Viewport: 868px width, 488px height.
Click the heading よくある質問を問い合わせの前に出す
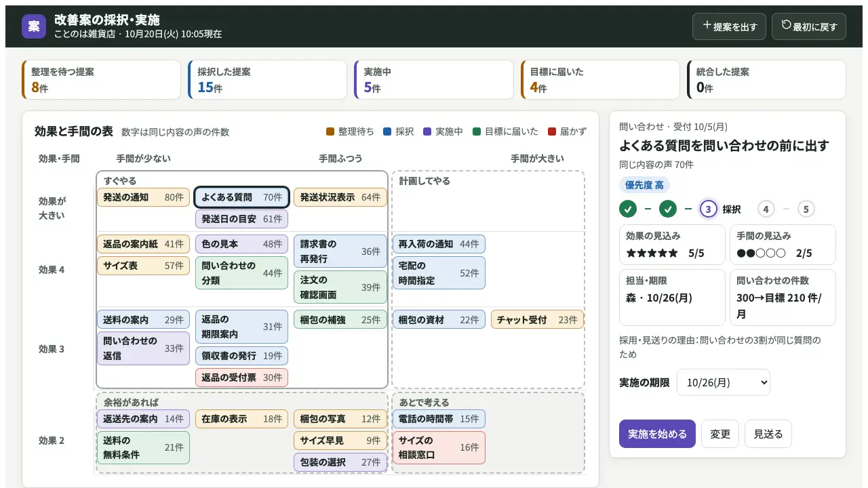pyautogui.click(x=724, y=146)
